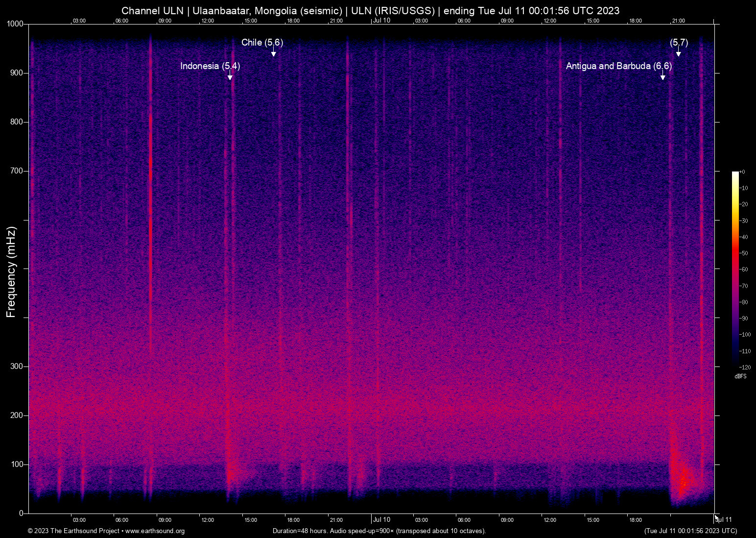Click the Frequency (mHz) axis title
This screenshot has width=756, height=538.
click(11, 272)
